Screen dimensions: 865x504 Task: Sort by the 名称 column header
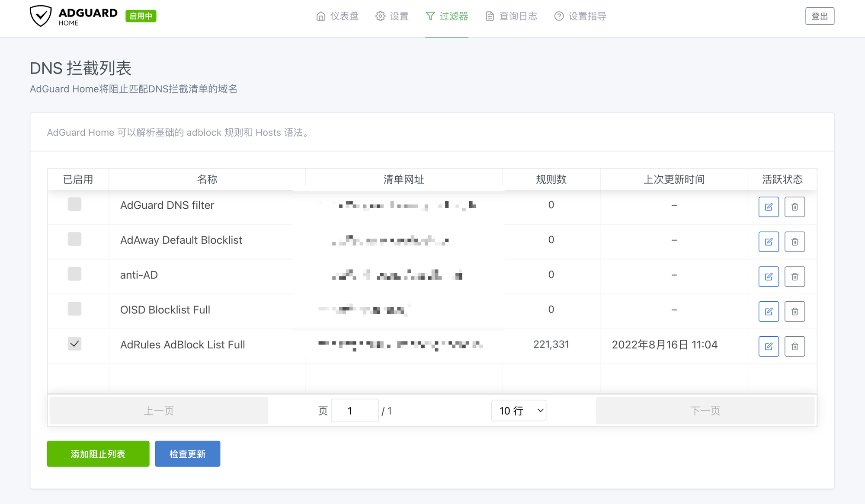tap(207, 179)
